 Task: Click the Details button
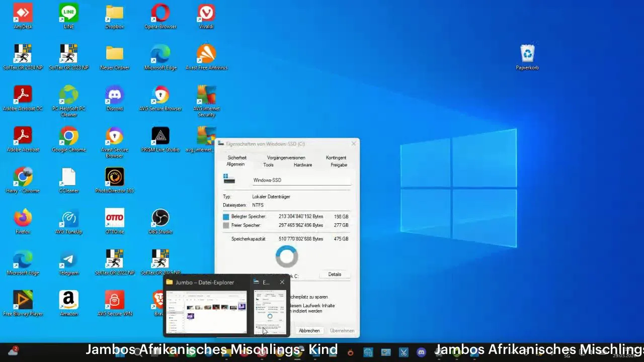click(x=335, y=275)
